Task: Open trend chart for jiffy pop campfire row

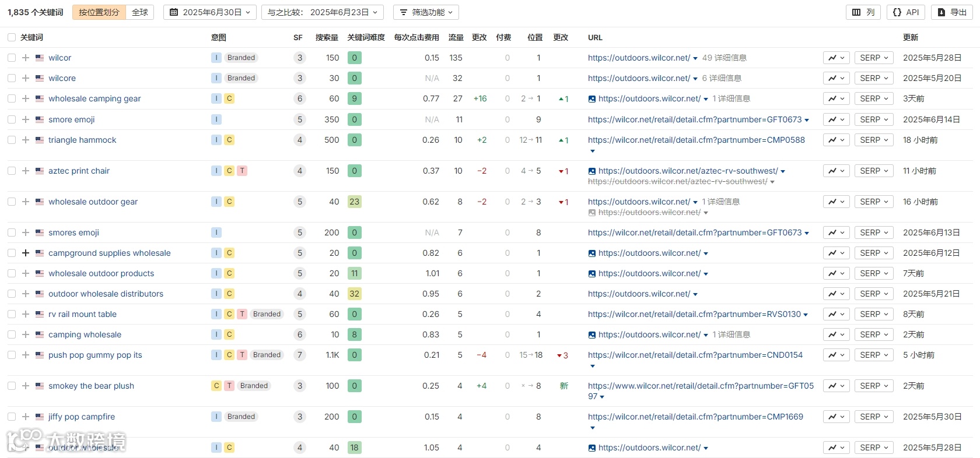Action: (836, 417)
